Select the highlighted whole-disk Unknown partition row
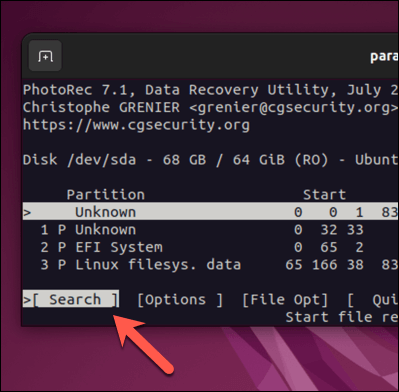The width and height of the screenshot is (399, 392). [x=211, y=211]
